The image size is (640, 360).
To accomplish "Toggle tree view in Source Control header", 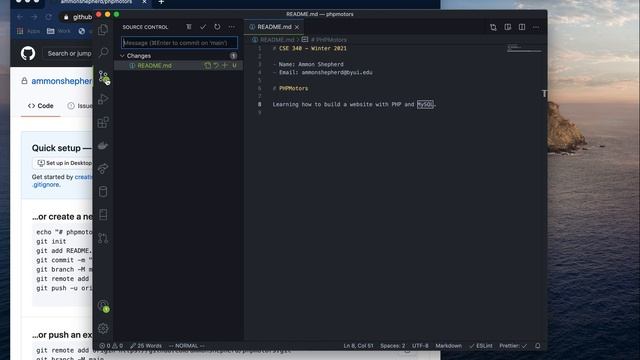I will 189,27.
